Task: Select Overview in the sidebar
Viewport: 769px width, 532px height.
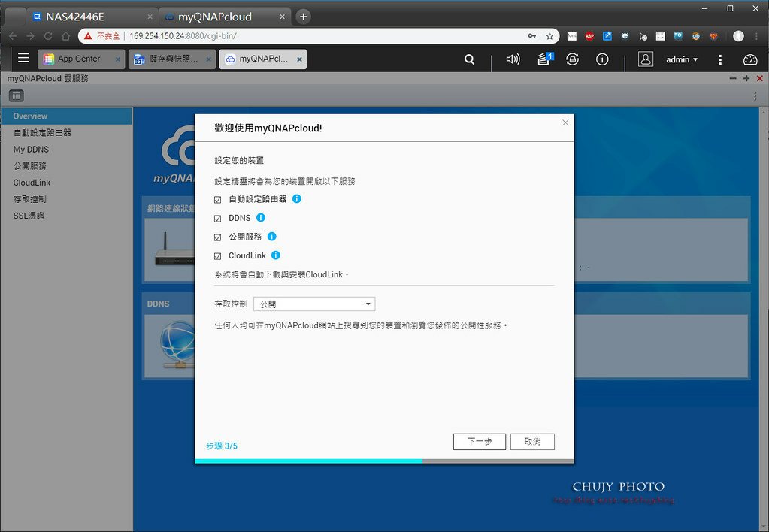Action: pyautogui.click(x=66, y=116)
